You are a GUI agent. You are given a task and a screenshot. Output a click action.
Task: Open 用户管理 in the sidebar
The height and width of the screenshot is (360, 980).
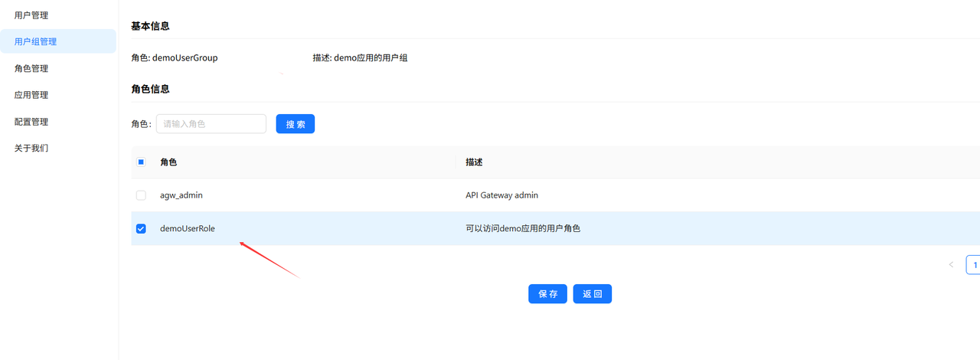[x=31, y=15]
